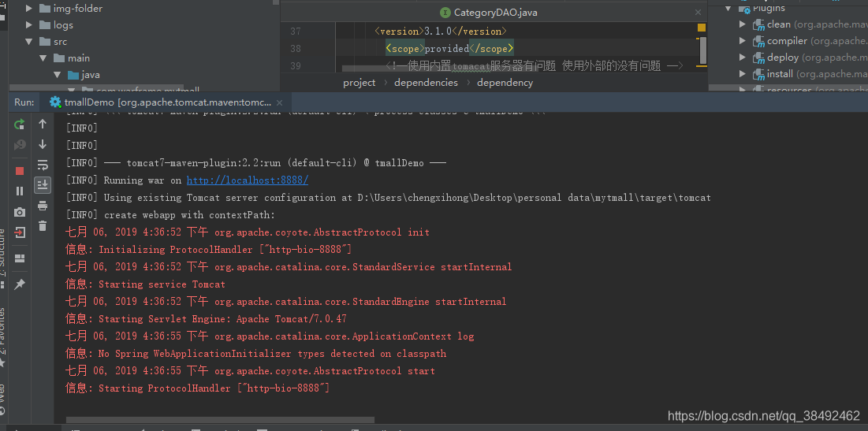The height and width of the screenshot is (431, 868).
Task: Stop the running Tomcat process
Action: tap(20, 171)
